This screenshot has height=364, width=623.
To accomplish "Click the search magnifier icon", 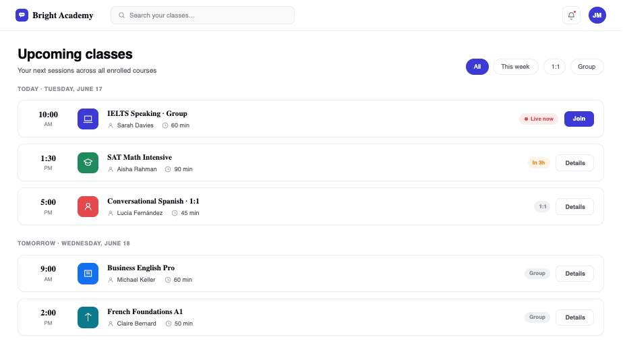I will [x=121, y=16].
